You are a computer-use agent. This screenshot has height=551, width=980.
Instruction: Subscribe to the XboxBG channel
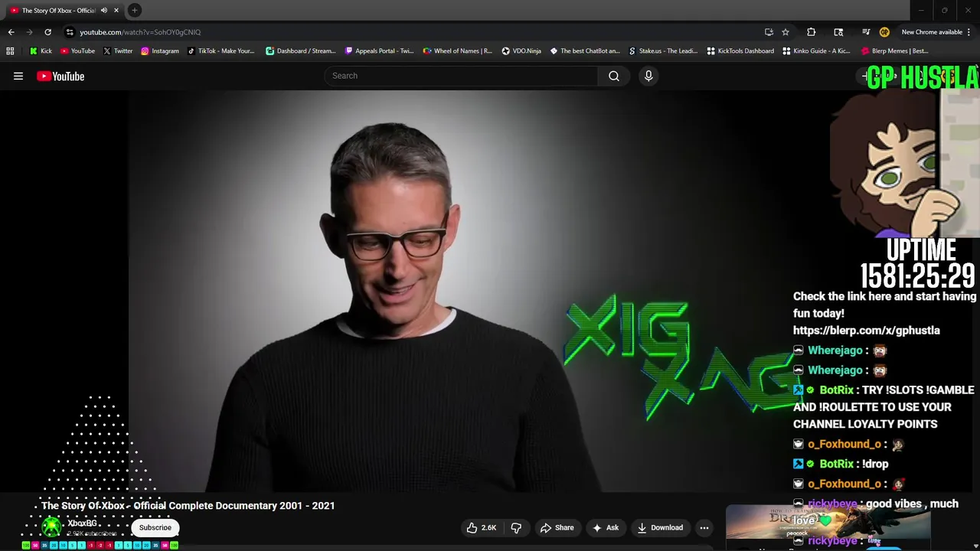(x=155, y=527)
